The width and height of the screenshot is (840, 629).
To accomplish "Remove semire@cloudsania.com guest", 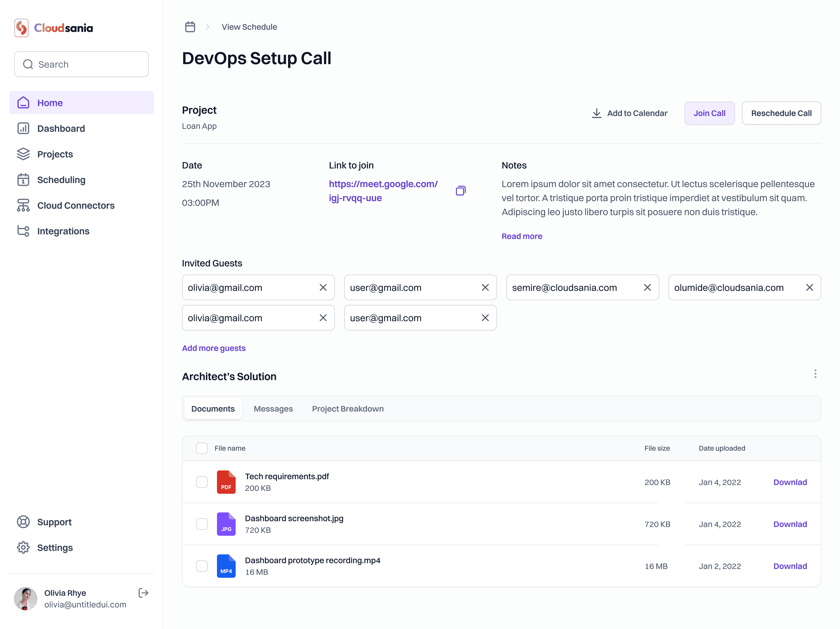I will (647, 288).
